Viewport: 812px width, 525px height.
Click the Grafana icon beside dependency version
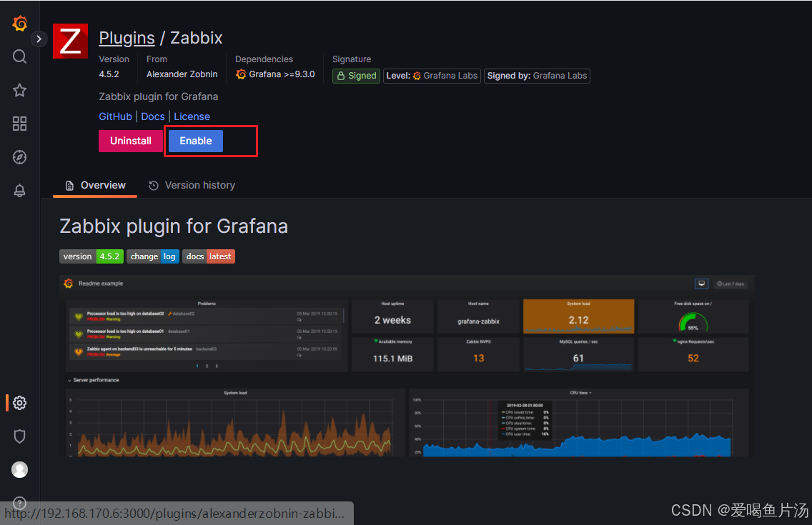241,74
